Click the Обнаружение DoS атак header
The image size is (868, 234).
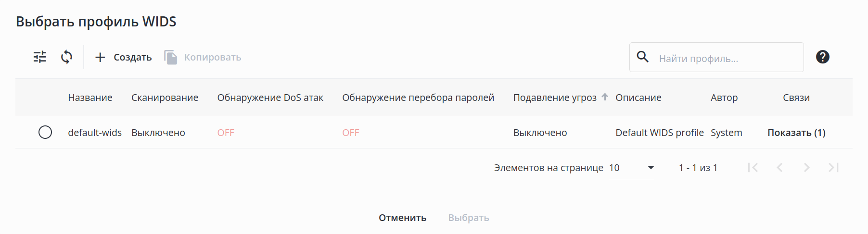pos(270,98)
